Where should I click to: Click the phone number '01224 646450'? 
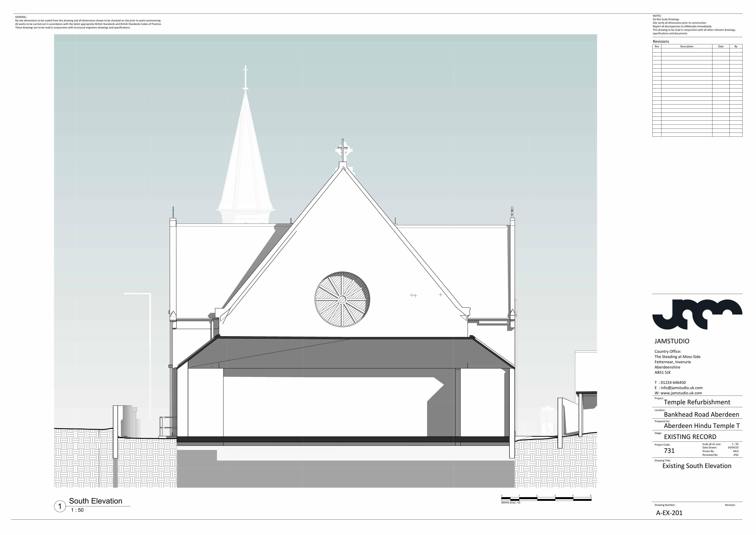(673, 382)
